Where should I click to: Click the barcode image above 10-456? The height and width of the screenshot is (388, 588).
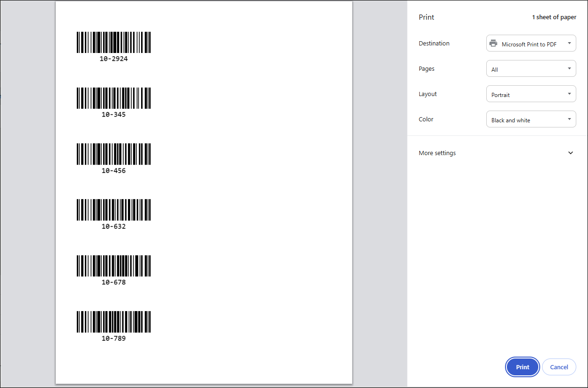113,154
